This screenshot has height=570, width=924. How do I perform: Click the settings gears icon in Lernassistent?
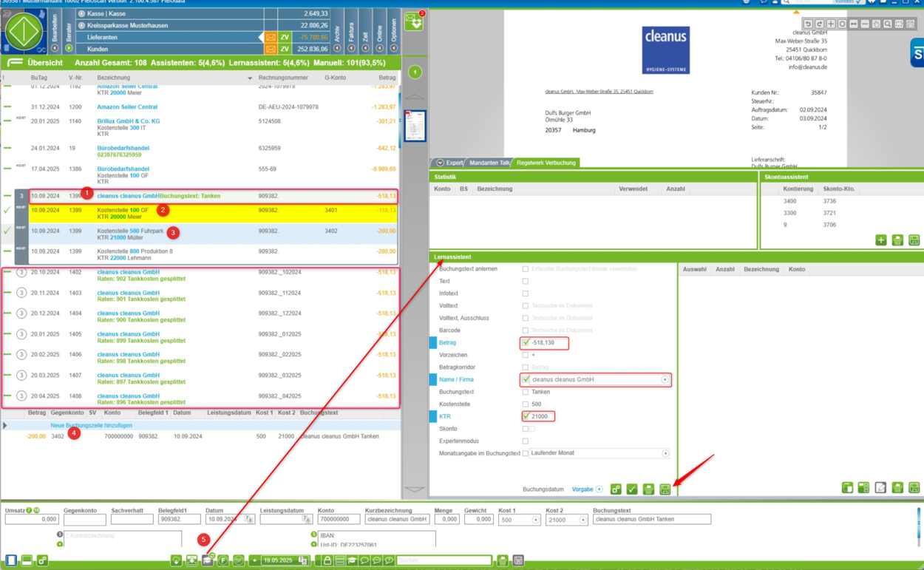616,489
